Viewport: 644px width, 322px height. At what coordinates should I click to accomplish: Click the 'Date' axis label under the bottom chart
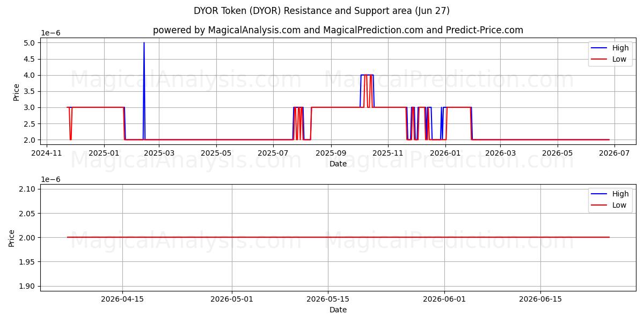(338, 310)
